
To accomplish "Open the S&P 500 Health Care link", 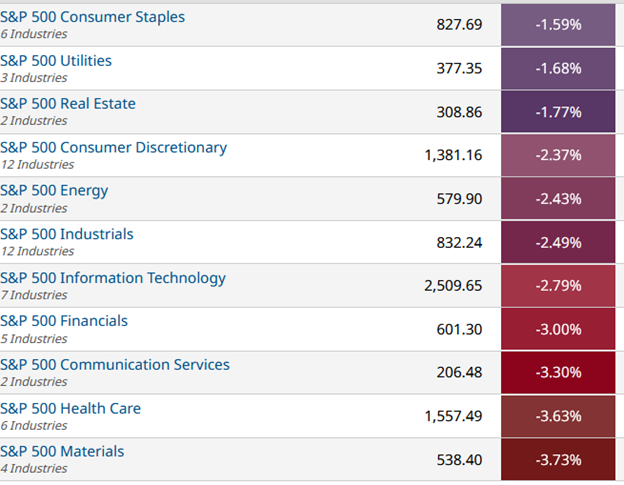I will click(71, 408).
